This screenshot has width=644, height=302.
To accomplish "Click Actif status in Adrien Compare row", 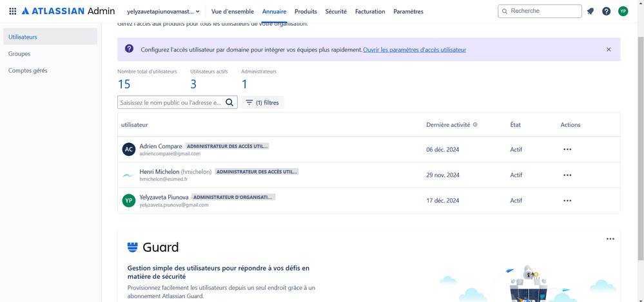I will [516, 150].
